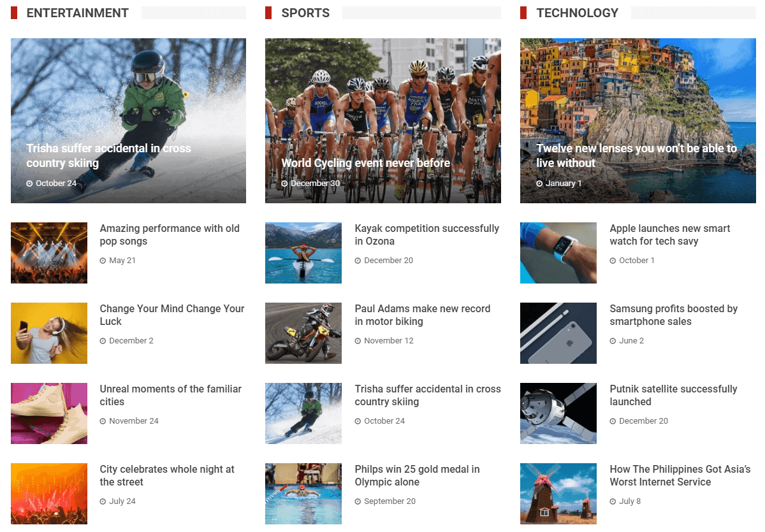Click the 'July 24' date text
765x532 pixels.
(122, 501)
